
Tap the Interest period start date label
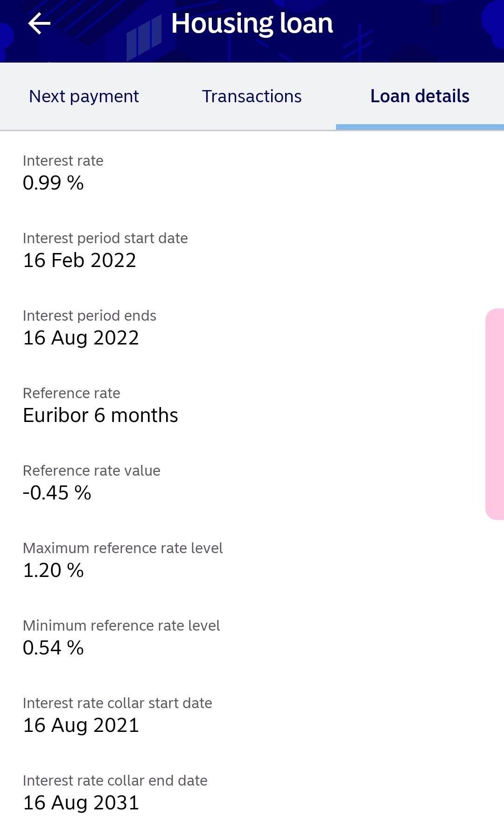click(105, 238)
